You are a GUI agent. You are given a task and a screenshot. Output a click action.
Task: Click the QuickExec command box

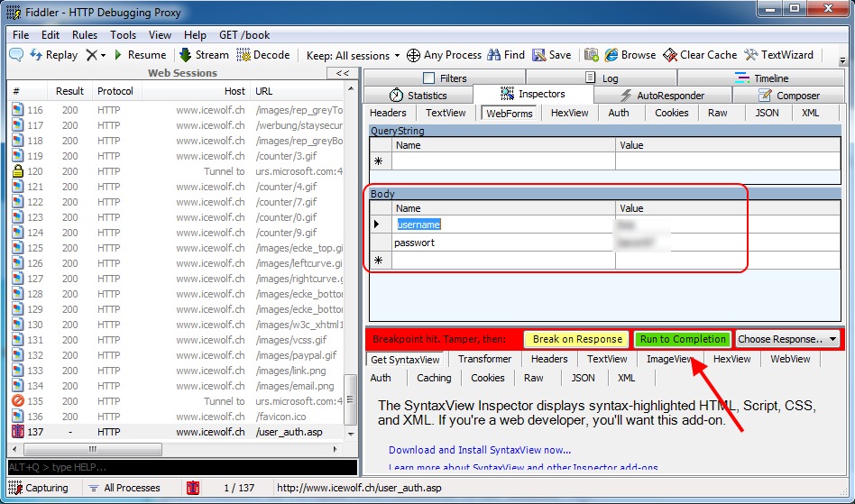coord(183,468)
